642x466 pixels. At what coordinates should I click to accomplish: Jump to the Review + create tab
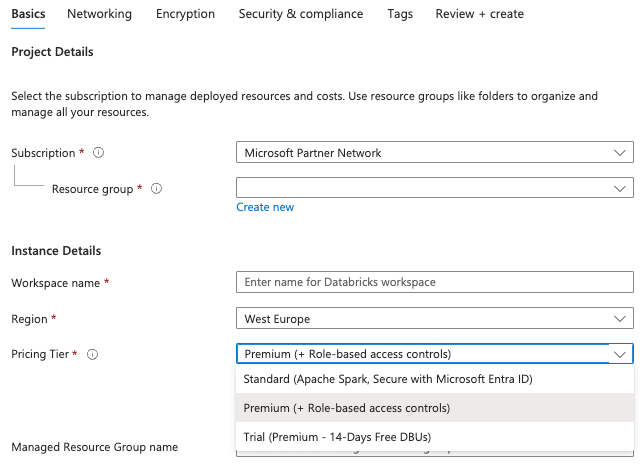pos(479,14)
